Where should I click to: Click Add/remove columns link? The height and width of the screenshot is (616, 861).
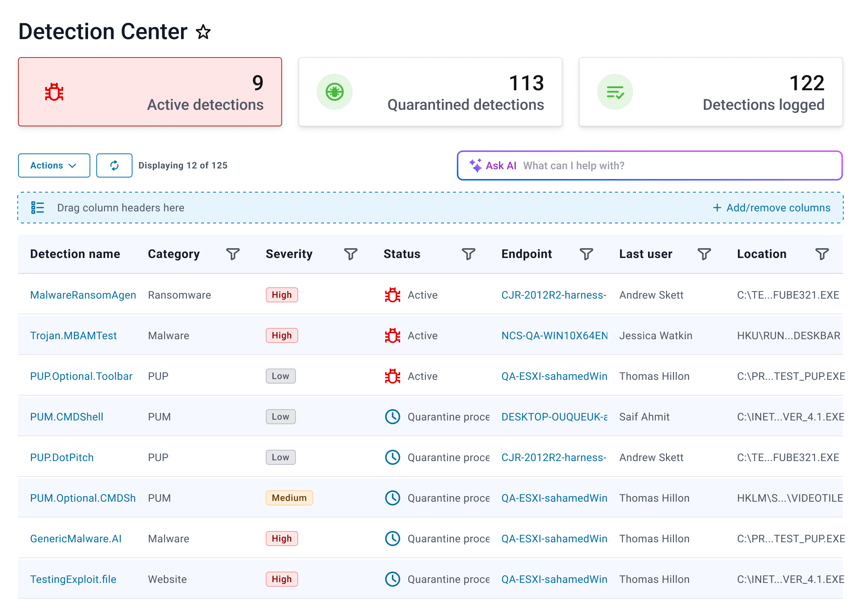(x=772, y=208)
